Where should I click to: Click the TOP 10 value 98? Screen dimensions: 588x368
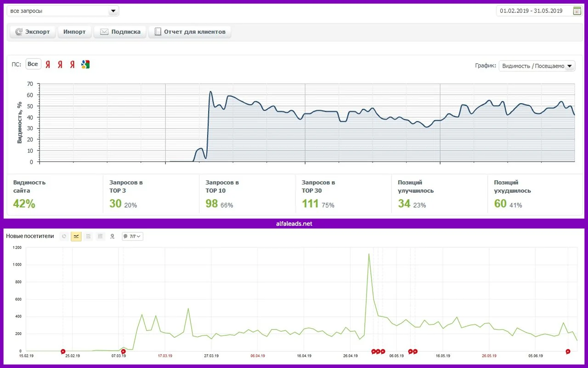click(x=212, y=204)
